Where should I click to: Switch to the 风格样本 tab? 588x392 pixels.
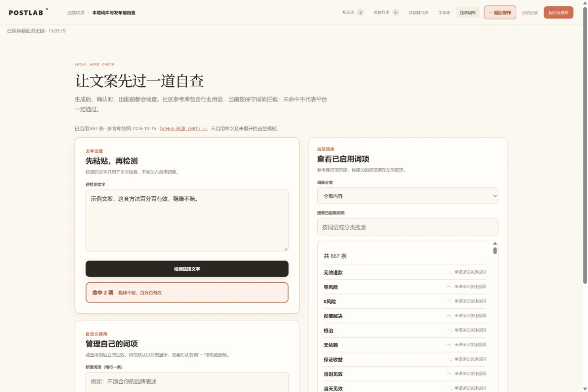click(x=386, y=13)
